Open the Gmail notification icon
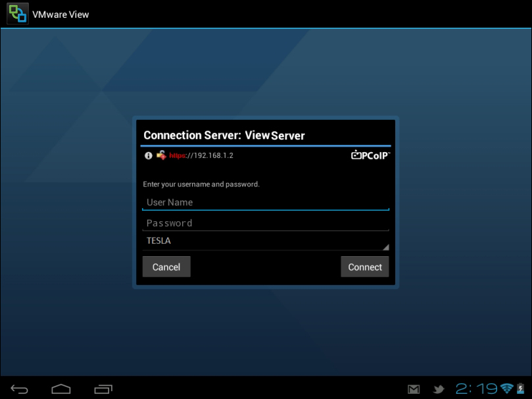The height and width of the screenshot is (399, 532). point(414,389)
